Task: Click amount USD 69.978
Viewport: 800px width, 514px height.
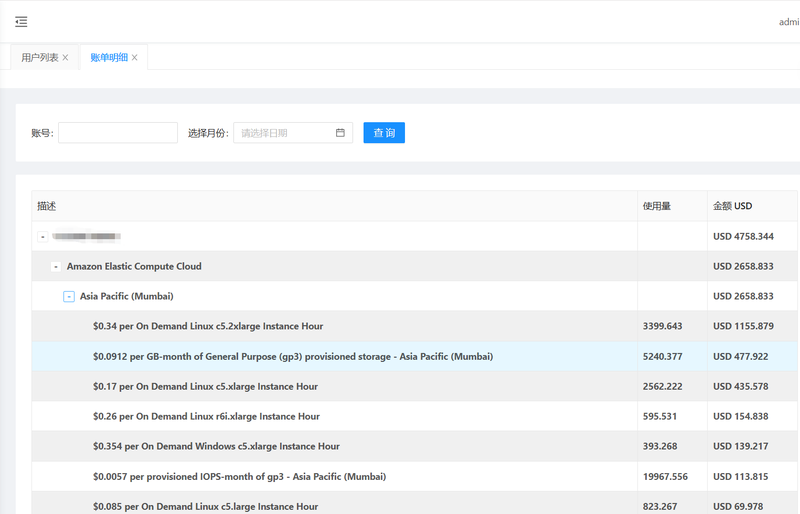Action: (738, 506)
